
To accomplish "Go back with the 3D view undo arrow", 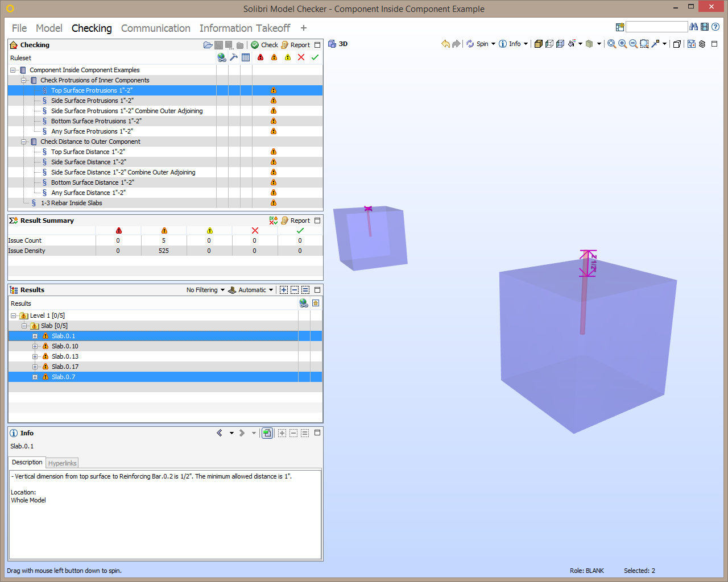I will [445, 44].
